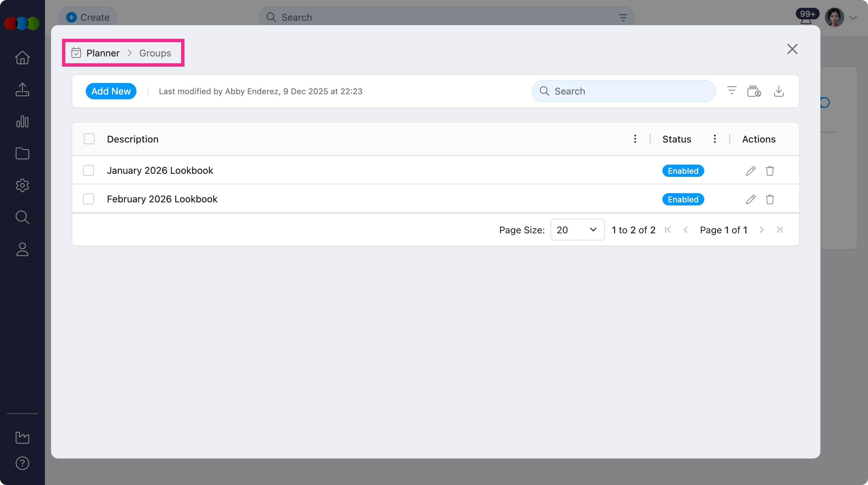Select the February 2026 Lookbook checkbox

[x=89, y=199]
